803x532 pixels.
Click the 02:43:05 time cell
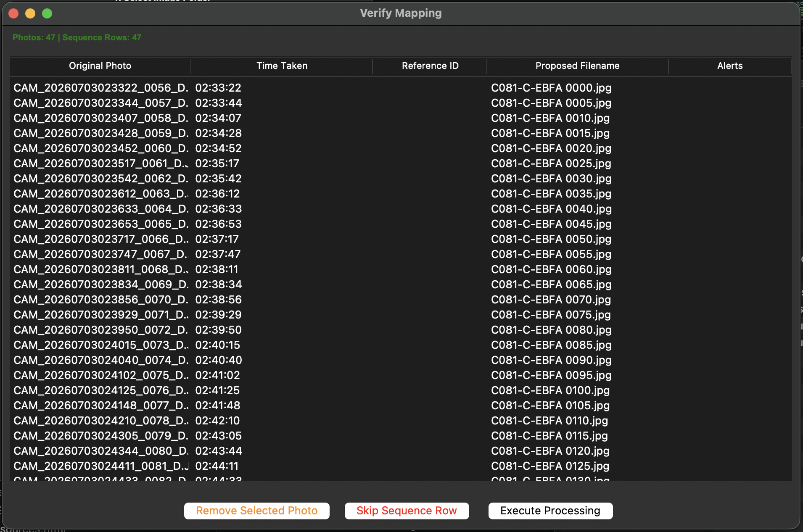[219, 436]
